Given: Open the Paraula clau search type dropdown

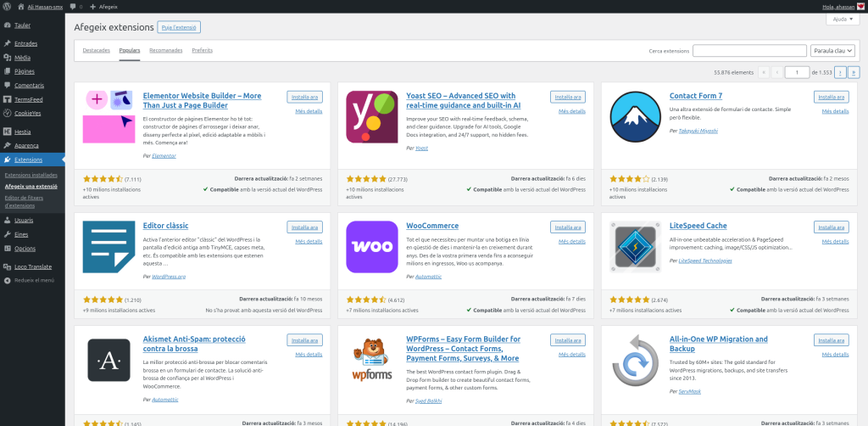Looking at the screenshot, I should click(832, 51).
